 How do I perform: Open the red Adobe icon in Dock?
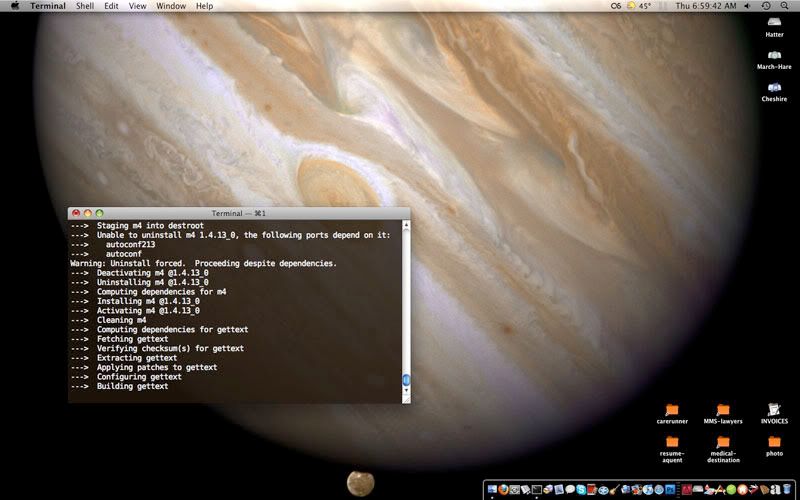click(x=686, y=489)
